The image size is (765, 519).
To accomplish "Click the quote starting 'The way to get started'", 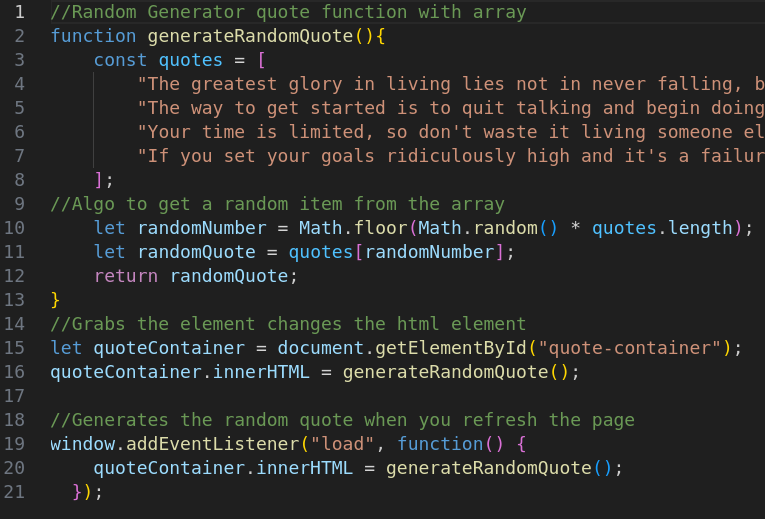I will 451,108.
